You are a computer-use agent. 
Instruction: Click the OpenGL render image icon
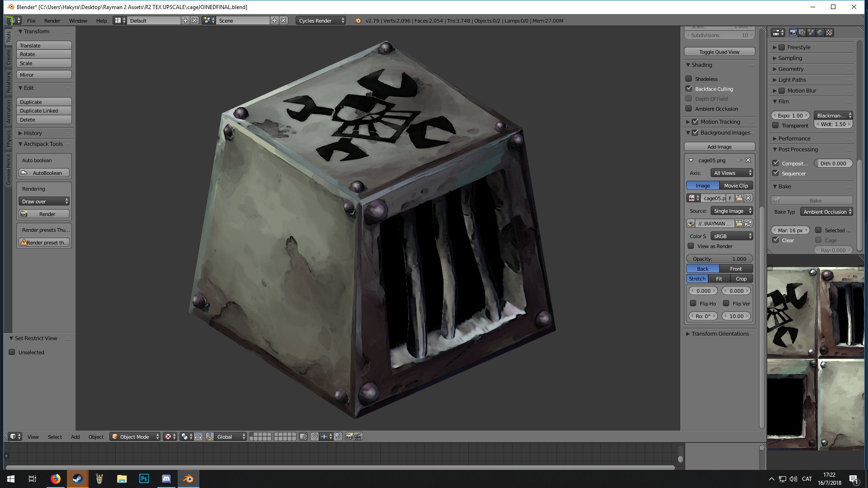pyautogui.click(x=349, y=436)
